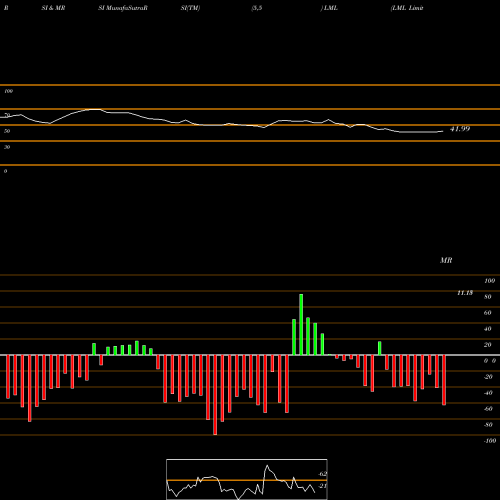Click the RSI axis label 30
The height and width of the screenshot is (500, 500).
click(7, 147)
